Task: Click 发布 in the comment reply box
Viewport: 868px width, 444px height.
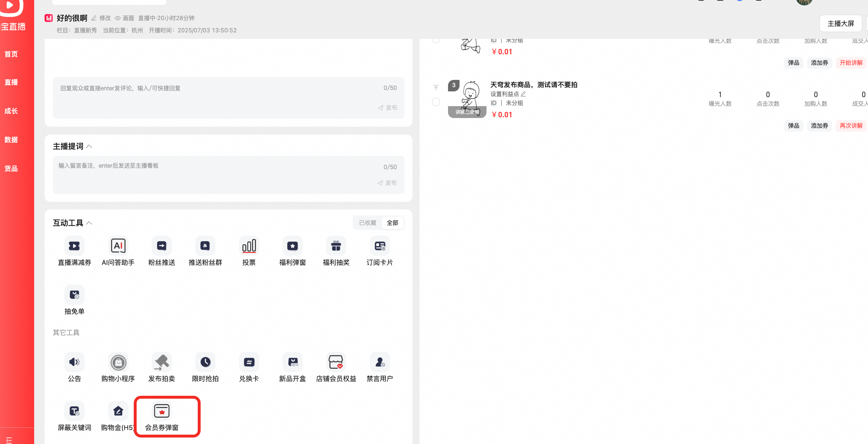Action: [388, 108]
